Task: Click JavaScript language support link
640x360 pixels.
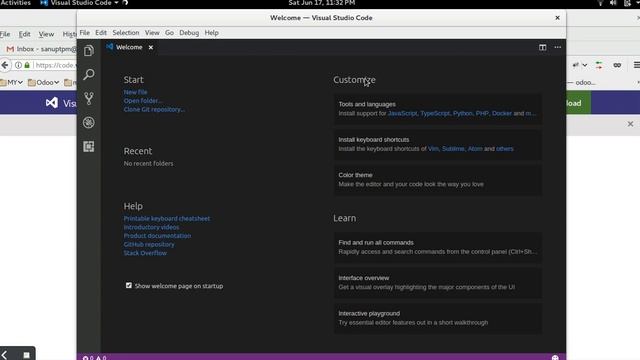Action: tap(402, 113)
